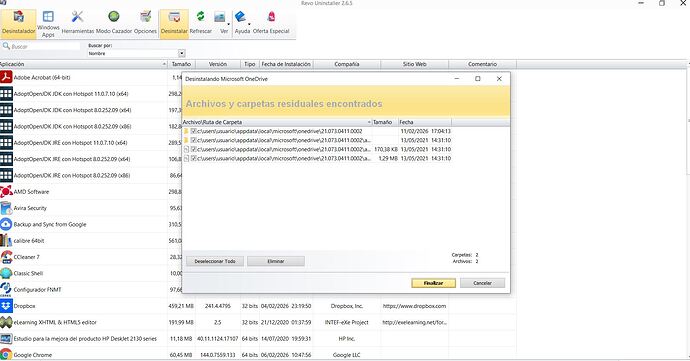Image resolution: width=690 pixels, height=361 pixels.
Task: Toggle sort arrow on Aplicación column
Action: click(164, 64)
